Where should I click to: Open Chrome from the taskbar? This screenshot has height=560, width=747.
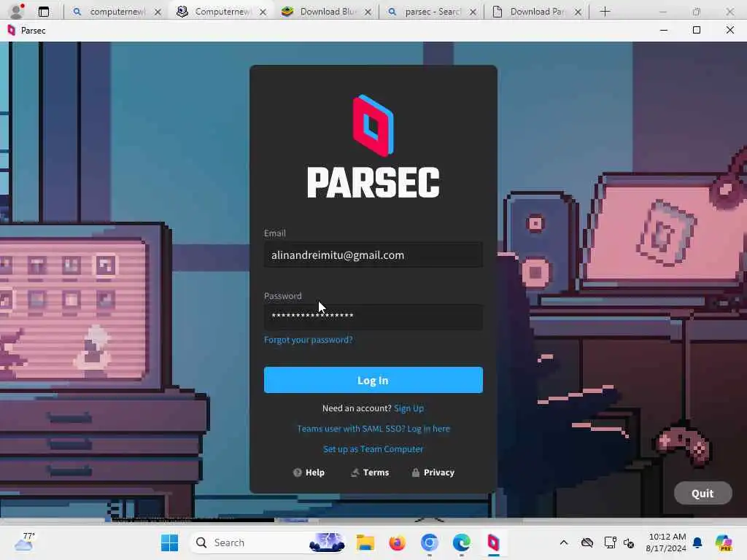429,542
